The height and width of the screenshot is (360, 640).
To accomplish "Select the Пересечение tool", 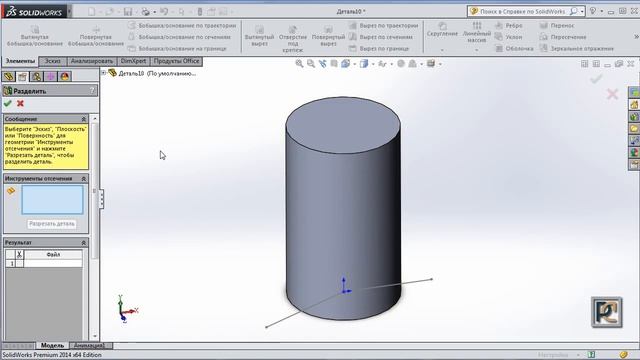I will (x=563, y=37).
